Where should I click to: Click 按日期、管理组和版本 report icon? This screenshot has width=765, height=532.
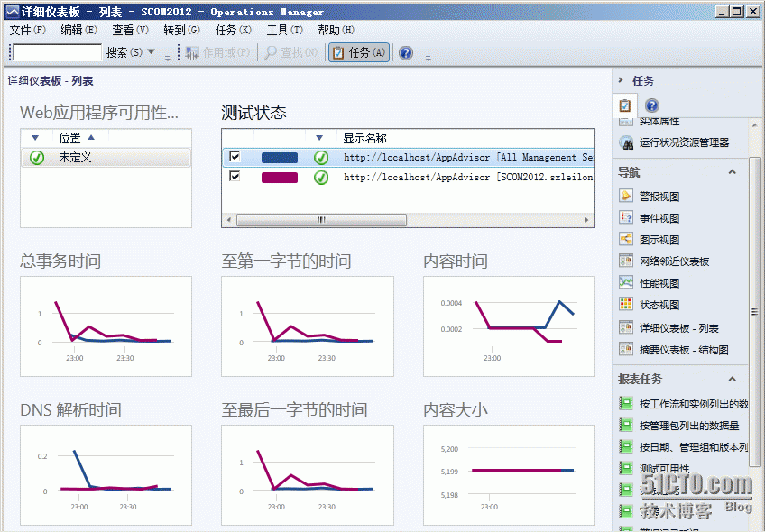click(x=625, y=446)
